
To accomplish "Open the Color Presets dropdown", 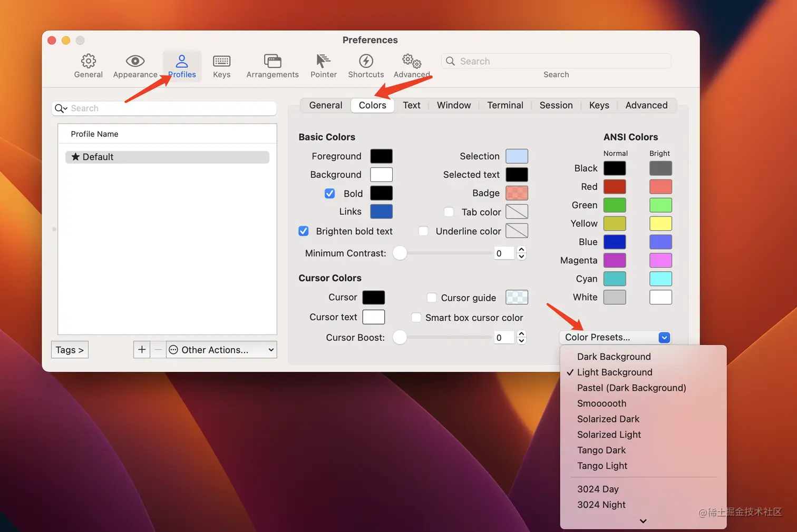I will [615, 337].
